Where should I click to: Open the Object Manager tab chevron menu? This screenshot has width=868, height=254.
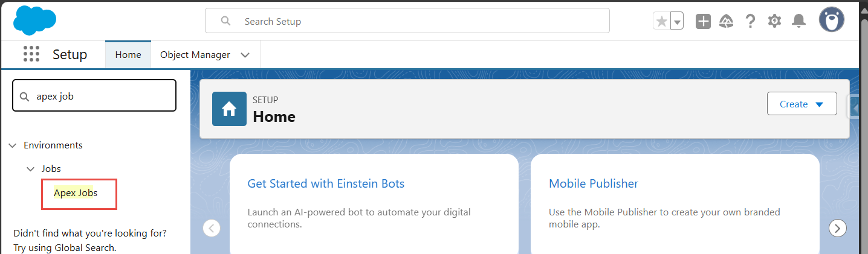(245, 55)
